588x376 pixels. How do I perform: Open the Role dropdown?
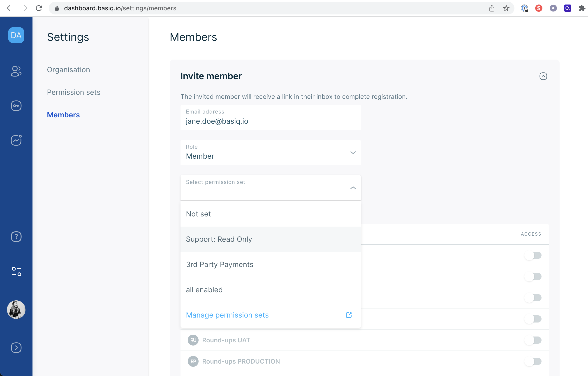coord(270,153)
